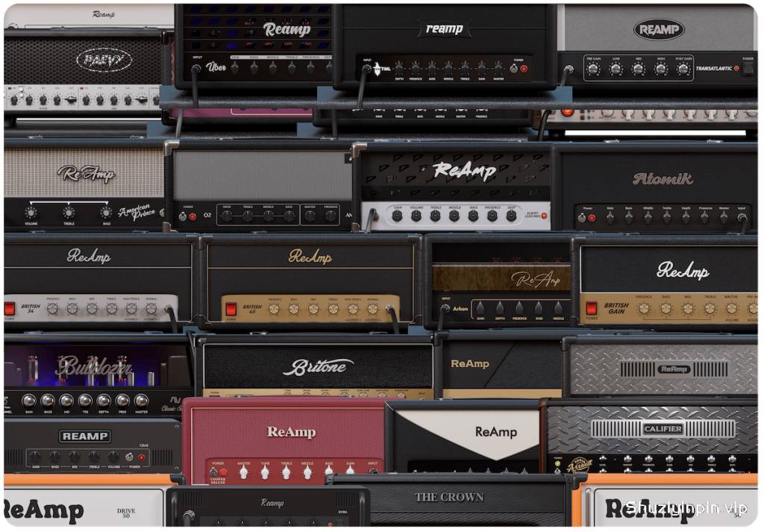
Task: Click the Califier grille badge
Action: tap(663, 429)
